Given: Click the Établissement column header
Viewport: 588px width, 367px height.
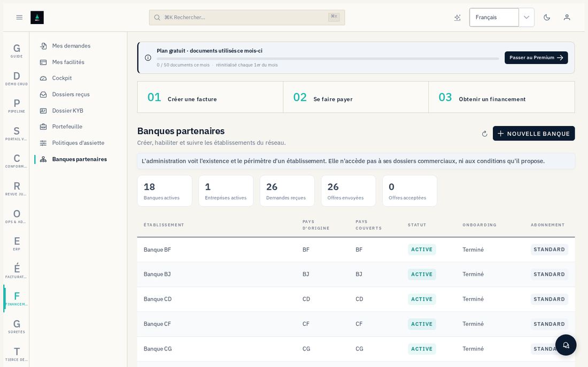Looking at the screenshot, I should tap(164, 225).
